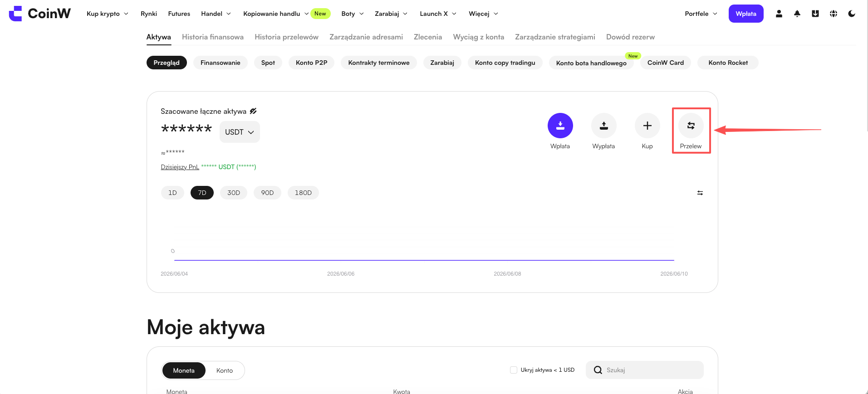Screen dimensions: 868x394
Task: Select the 180D chart range
Action: (303, 193)
